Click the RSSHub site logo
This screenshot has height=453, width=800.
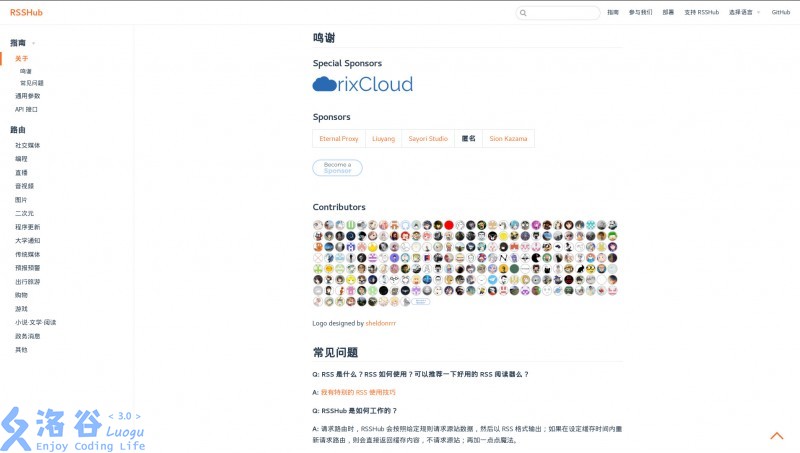coord(26,12)
